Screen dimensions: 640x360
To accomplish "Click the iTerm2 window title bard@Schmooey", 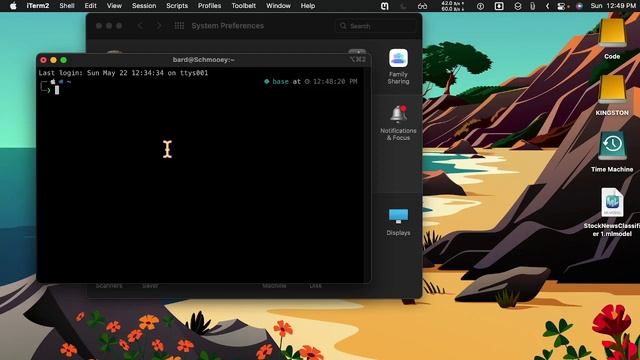I will click(203, 60).
